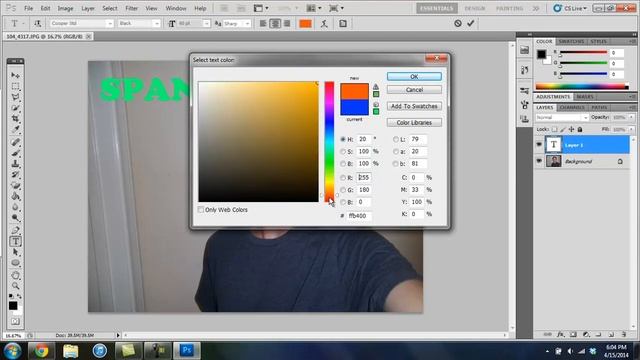This screenshot has height=360, width=640.
Task: Select the Crop tool
Action: (x=15, y=119)
